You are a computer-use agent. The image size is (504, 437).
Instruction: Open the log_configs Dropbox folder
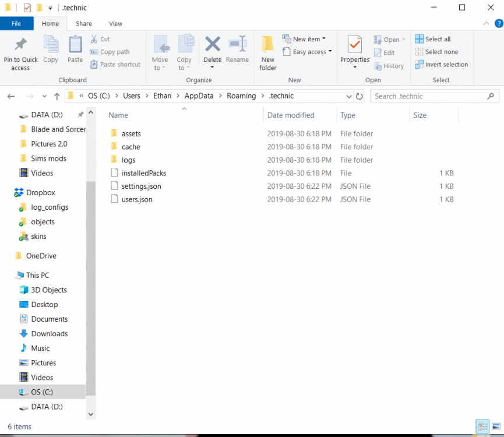pos(50,207)
